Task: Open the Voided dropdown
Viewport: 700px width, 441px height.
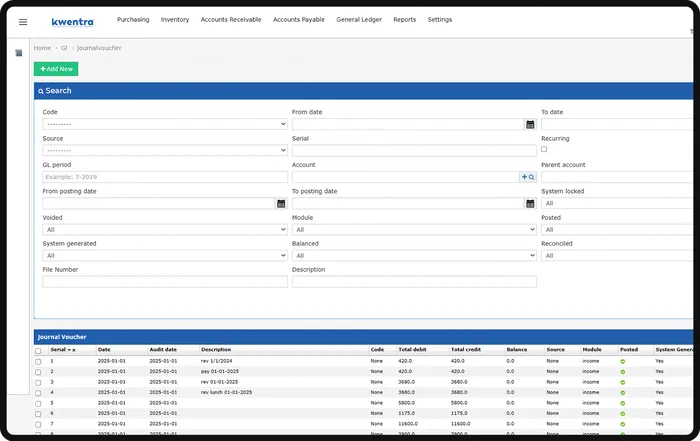Action: [x=165, y=229]
